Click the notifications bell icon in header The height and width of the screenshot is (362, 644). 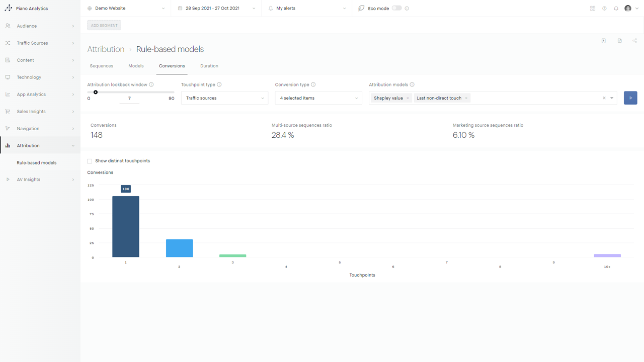tap(616, 9)
